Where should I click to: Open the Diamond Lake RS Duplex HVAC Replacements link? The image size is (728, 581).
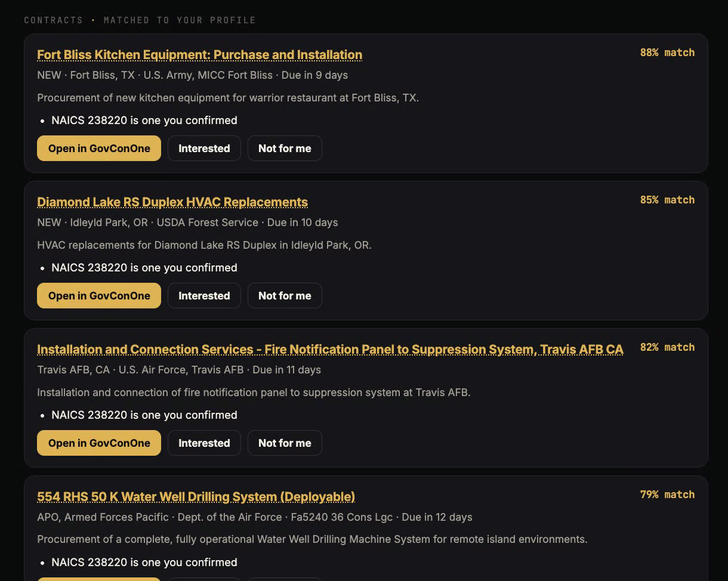pyautogui.click(x=172, y=202)
